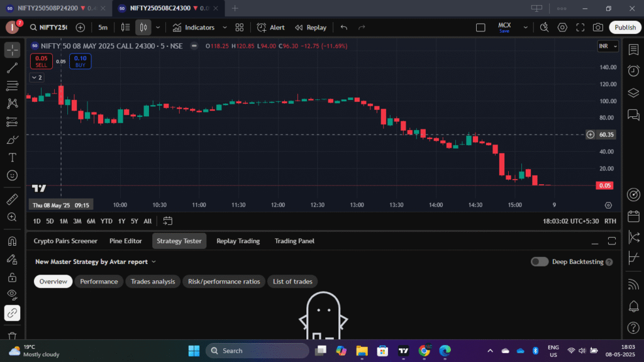The height and width of the screenshot is (362, 644).
Task: Open the 5m timeframe dropdown
Action: [x=103, y=28]
